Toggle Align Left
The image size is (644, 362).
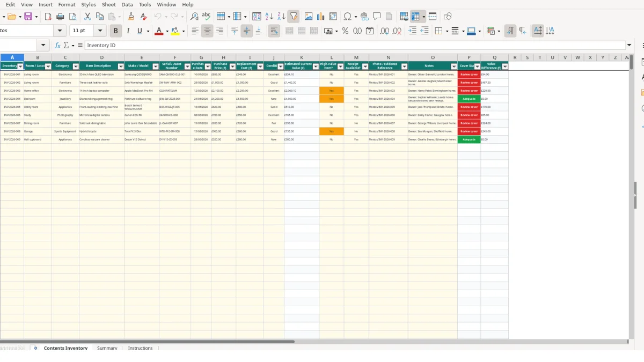pos(195,31)
